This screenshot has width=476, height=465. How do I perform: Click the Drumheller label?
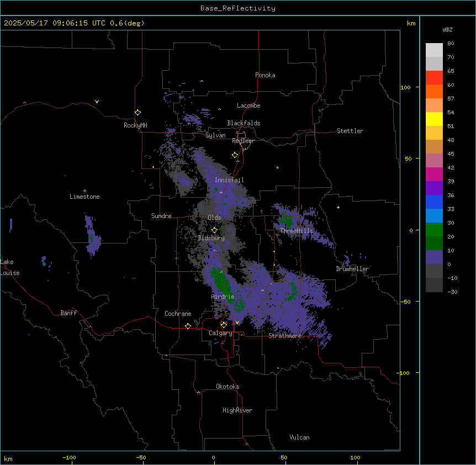click(x=352, y=269)
